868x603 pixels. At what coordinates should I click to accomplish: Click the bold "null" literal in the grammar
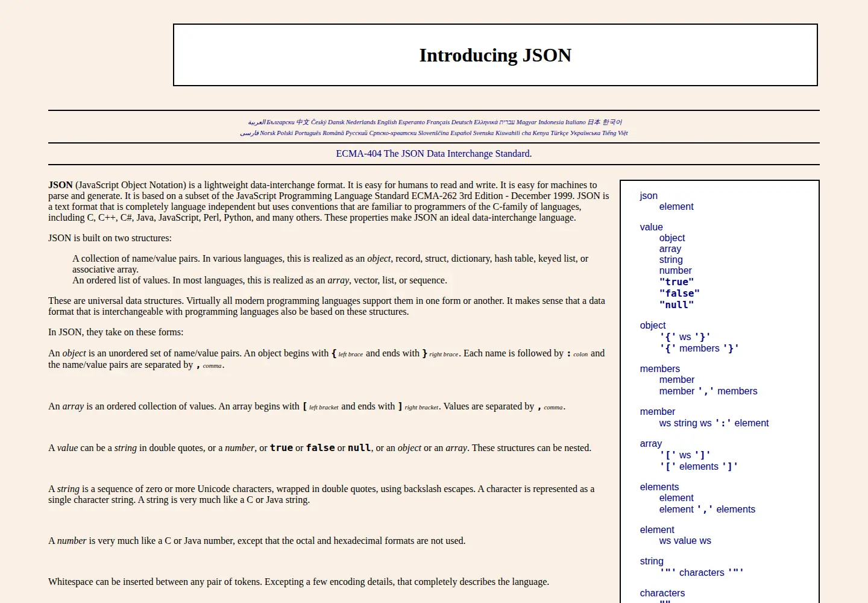(x=676, y=305)
